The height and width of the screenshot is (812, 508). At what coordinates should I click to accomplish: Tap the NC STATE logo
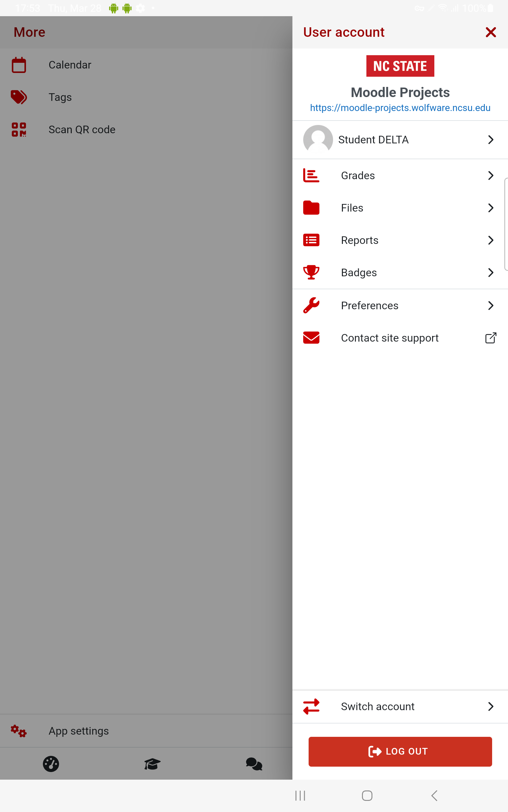point(400,66)
